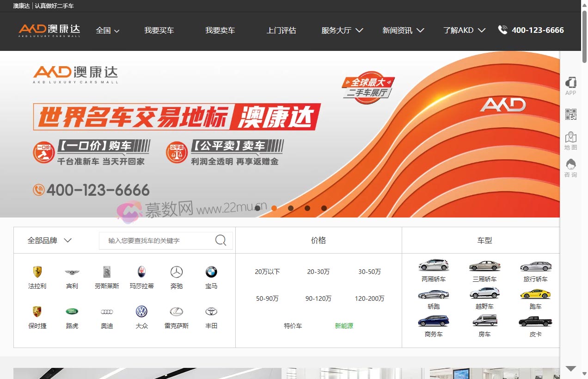Select the 法拉利 Ferrari brand logo
This screenshot has height=379, width=588.
point(37,272)
